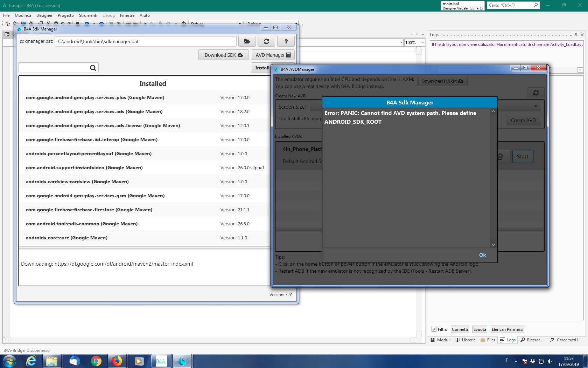Click the sdkmanager.bat path field
This screenshot has width=588, height=368.
click(146, 41)
